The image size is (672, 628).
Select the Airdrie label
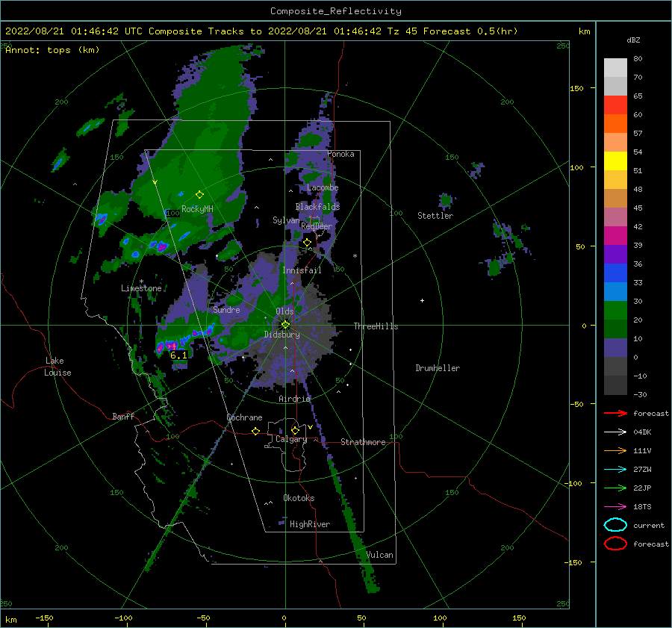click(x=294, y=399)
